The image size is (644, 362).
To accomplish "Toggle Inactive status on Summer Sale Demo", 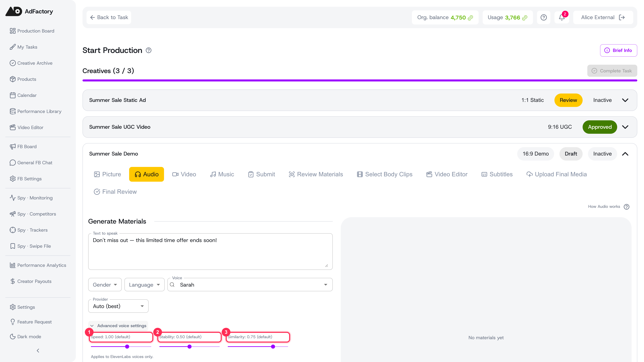I will coord(602,154).
